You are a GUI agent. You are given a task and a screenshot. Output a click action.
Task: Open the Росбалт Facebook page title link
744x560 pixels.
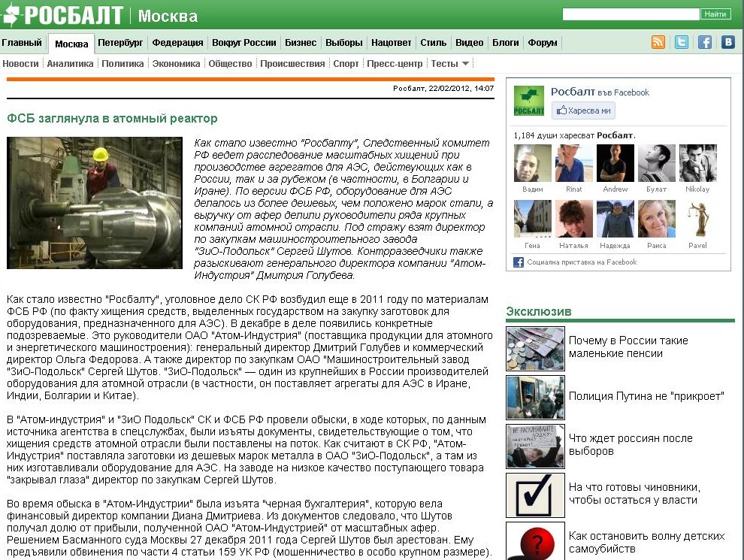coord(573,92)
